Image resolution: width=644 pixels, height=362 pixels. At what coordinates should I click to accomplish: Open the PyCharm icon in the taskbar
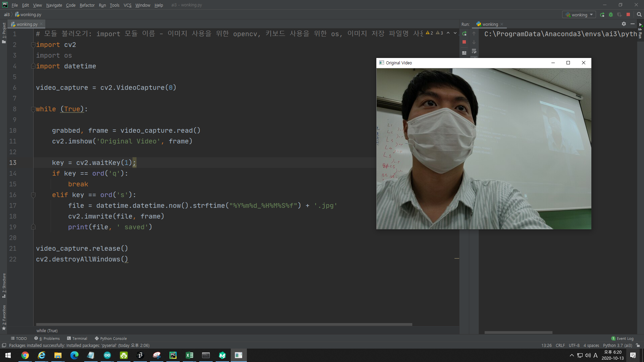click(173, 355)
